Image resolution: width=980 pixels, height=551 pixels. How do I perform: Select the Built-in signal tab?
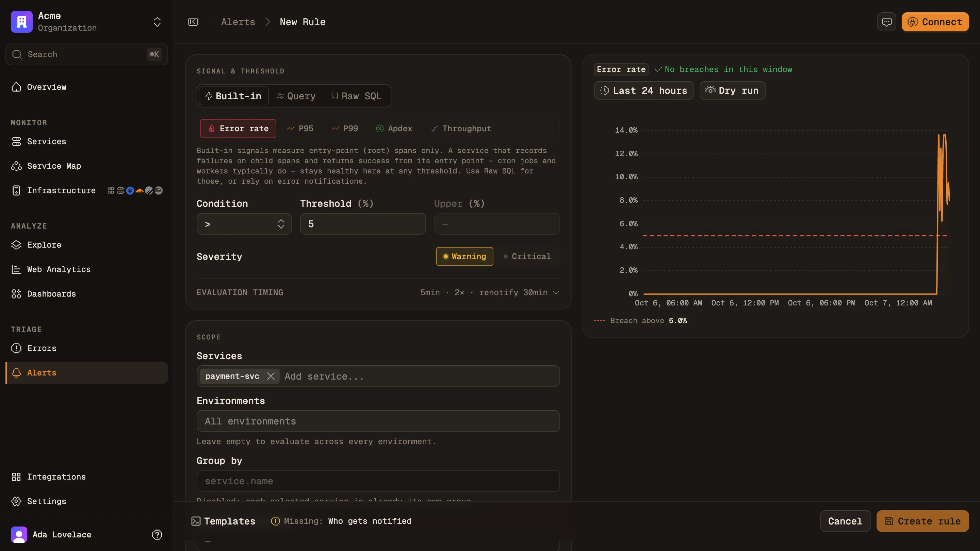click(233, 96)
